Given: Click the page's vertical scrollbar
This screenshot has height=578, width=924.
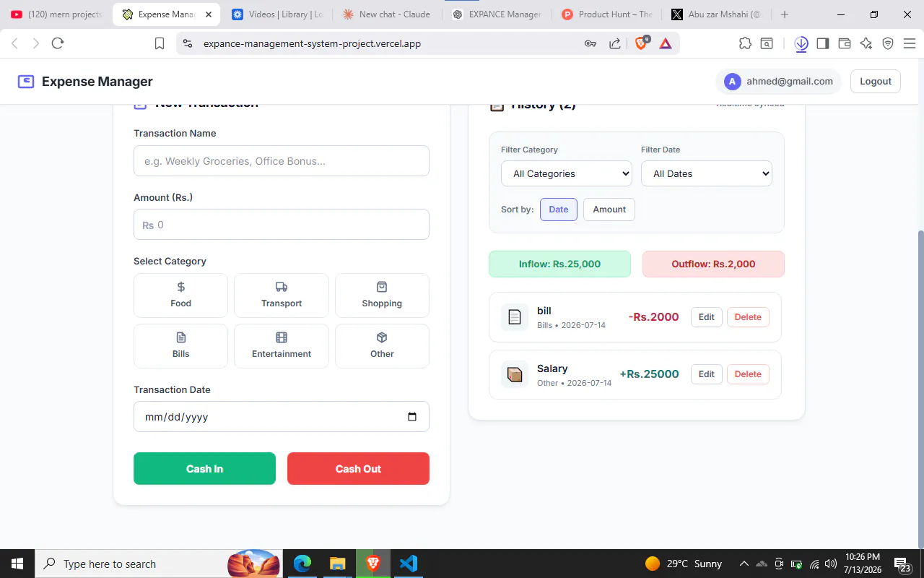Looking at the screenshot, I should (920, 390).
